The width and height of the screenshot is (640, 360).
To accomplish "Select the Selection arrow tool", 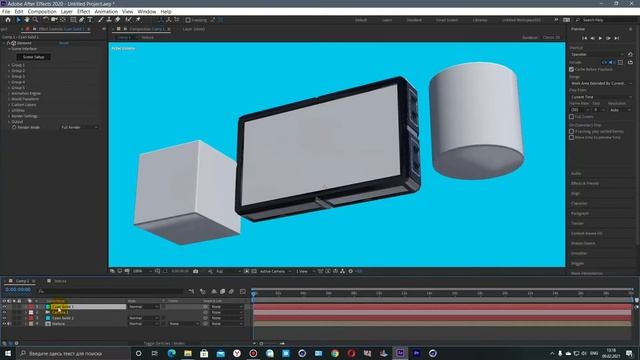I will pyautogui.click(x=18, y=20).
